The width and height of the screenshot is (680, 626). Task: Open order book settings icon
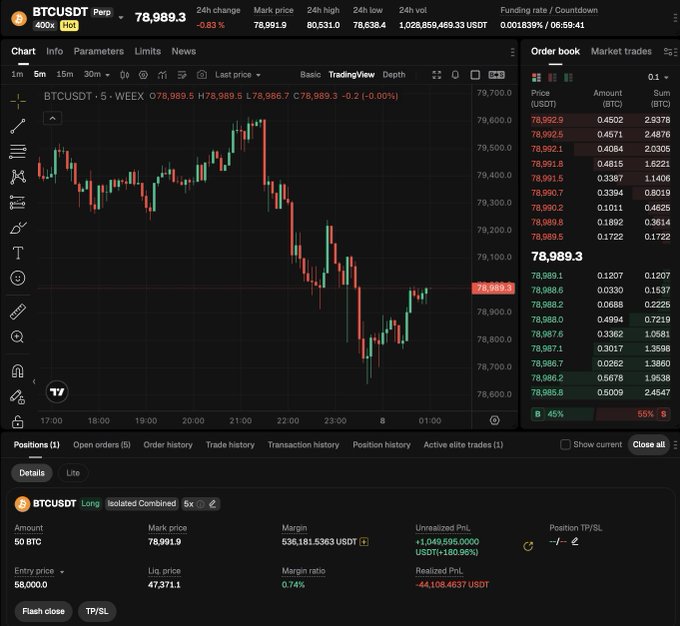click(670, 52)
